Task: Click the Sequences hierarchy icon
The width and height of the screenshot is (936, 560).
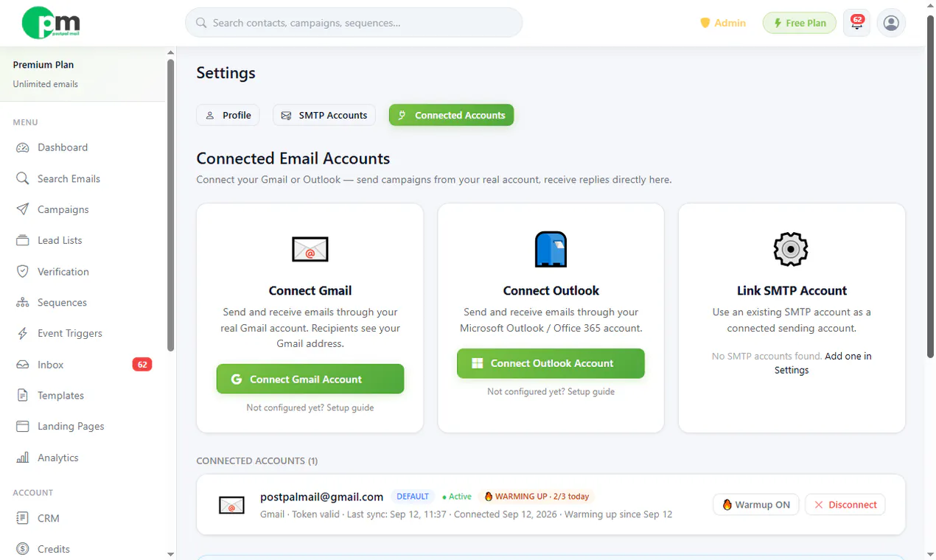Action: click(x=23, y=302)
